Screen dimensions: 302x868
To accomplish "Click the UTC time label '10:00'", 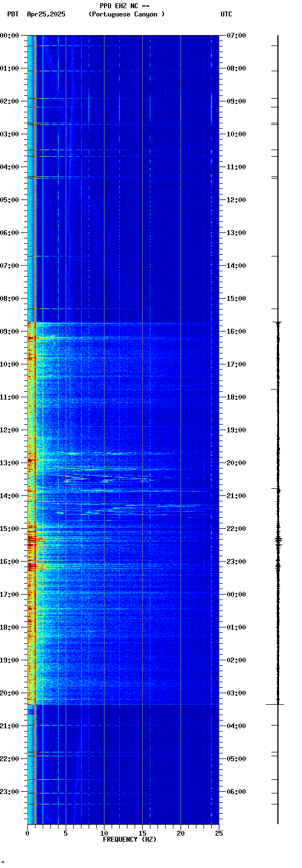I will (236, 134).
